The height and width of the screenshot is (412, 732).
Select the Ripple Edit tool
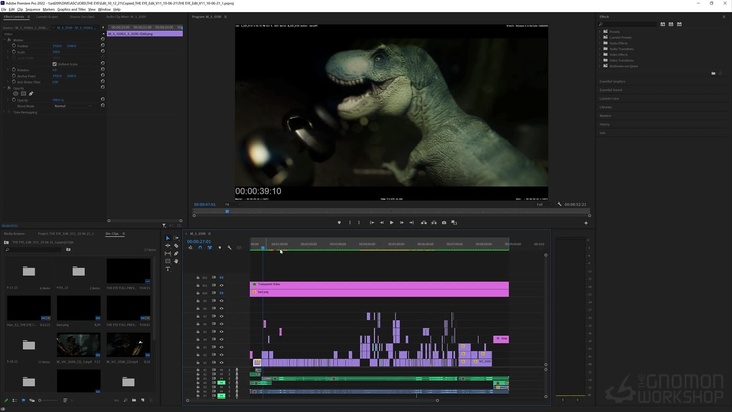tap(168, 246)
